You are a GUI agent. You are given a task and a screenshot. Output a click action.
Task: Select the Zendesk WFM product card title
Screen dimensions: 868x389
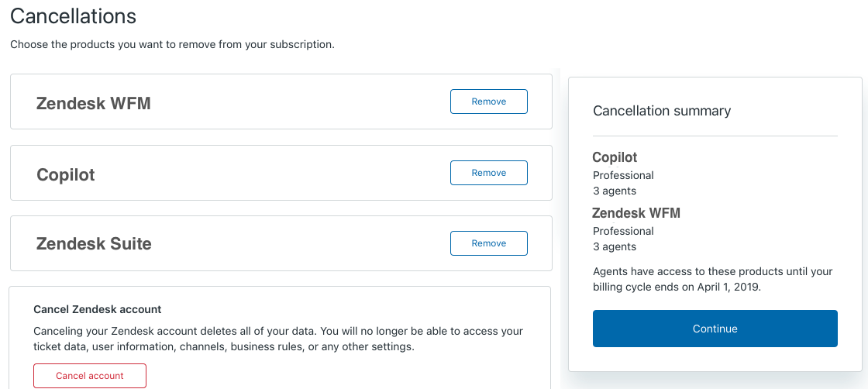[x=93, y=103]
